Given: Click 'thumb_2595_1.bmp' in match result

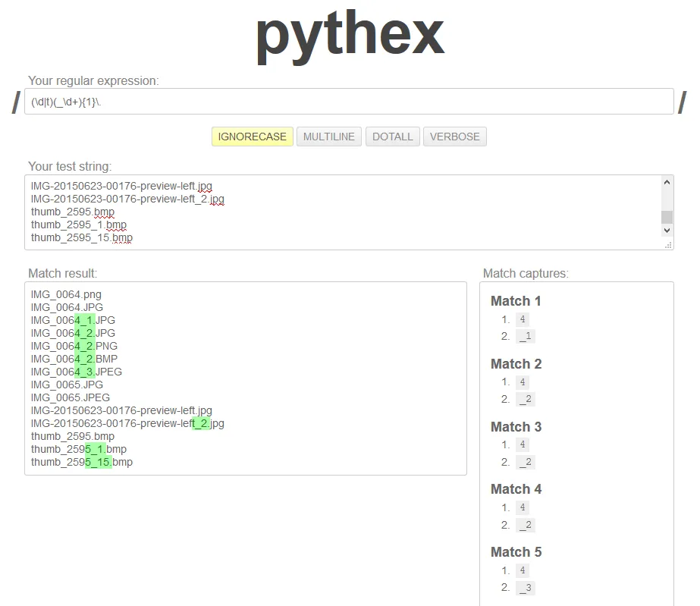Looking at the screenshot, I should (x=79, y=449).
